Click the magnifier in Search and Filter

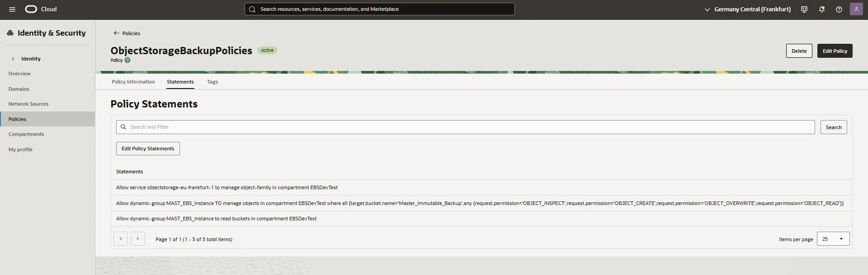pyautogui.click(x=123, y=127)
